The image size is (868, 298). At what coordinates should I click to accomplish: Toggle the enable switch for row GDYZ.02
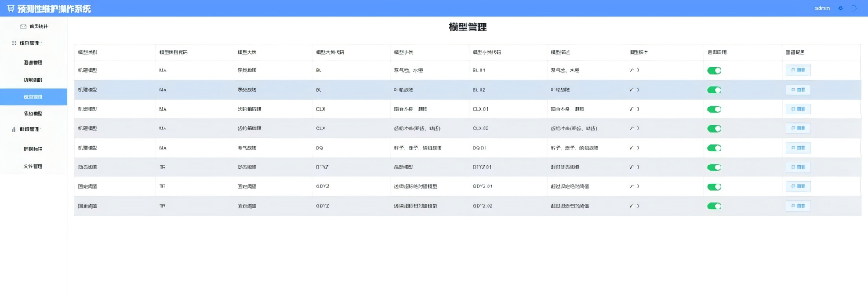[x=714, y=206]
